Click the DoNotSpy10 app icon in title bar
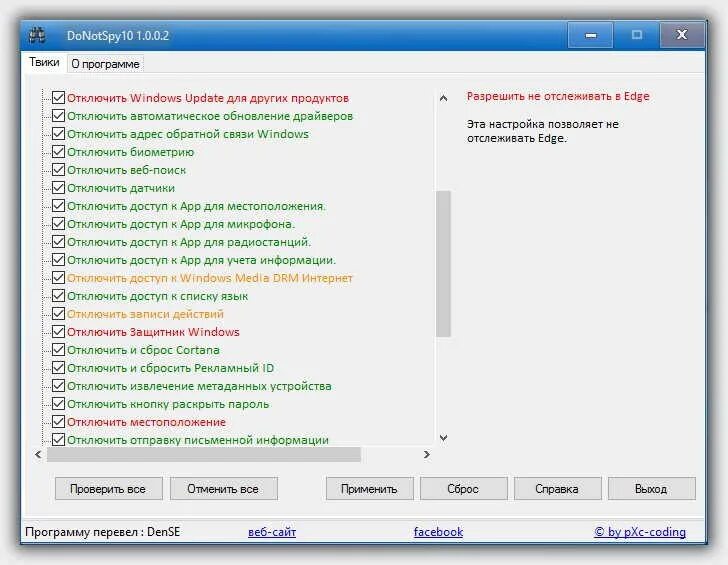Viewport: 728px width, 565px height. click(x=37, y=35)
